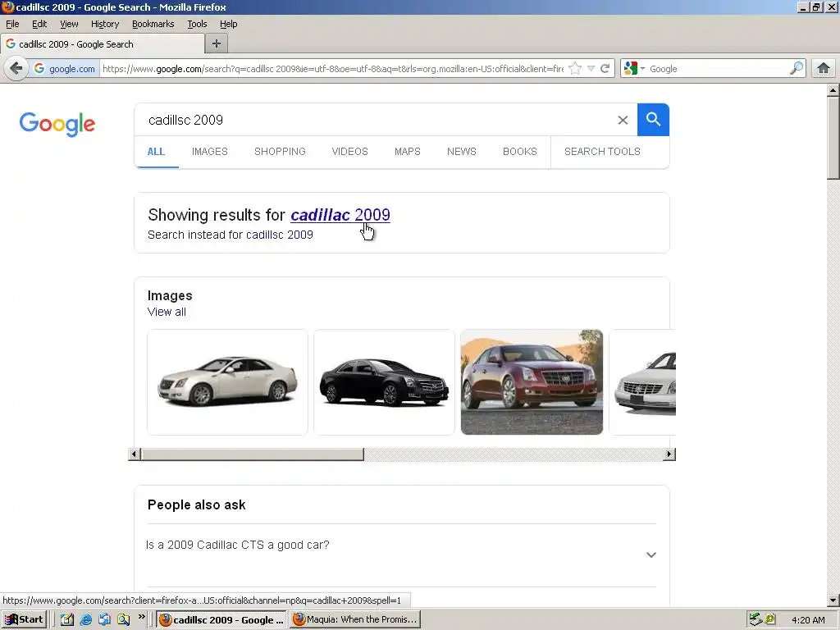Click the magnifier quick launch icon in taskbar
840x630 pixels.
[123, 620]
